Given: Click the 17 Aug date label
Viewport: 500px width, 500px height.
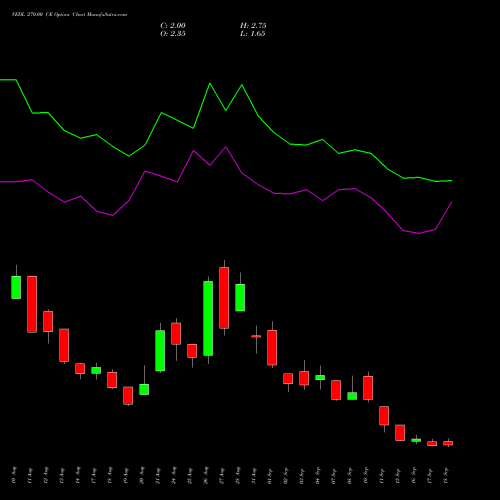Looking at the screenshot, I should 94,475.
